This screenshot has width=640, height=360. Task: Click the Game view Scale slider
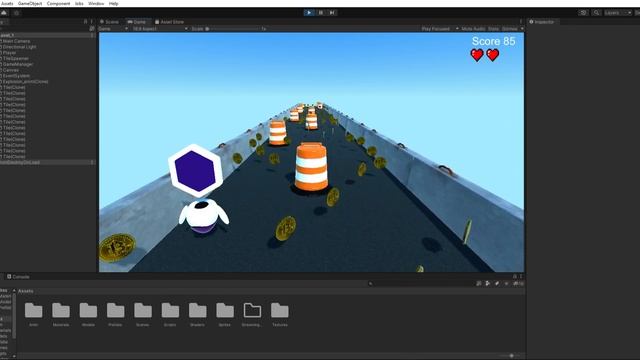coord(235,29)
